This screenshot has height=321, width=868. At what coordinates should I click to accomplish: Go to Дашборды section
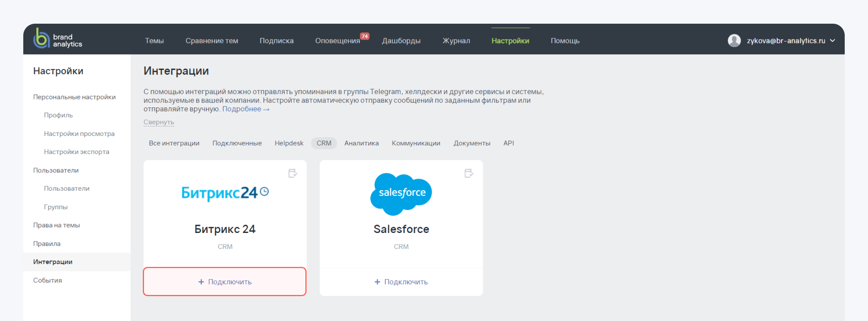pos(401,41)
